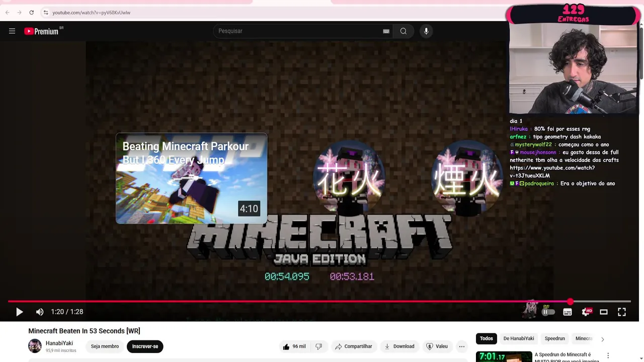
Task: Click the Valeu super thanks button
Action: coord(437,346)
